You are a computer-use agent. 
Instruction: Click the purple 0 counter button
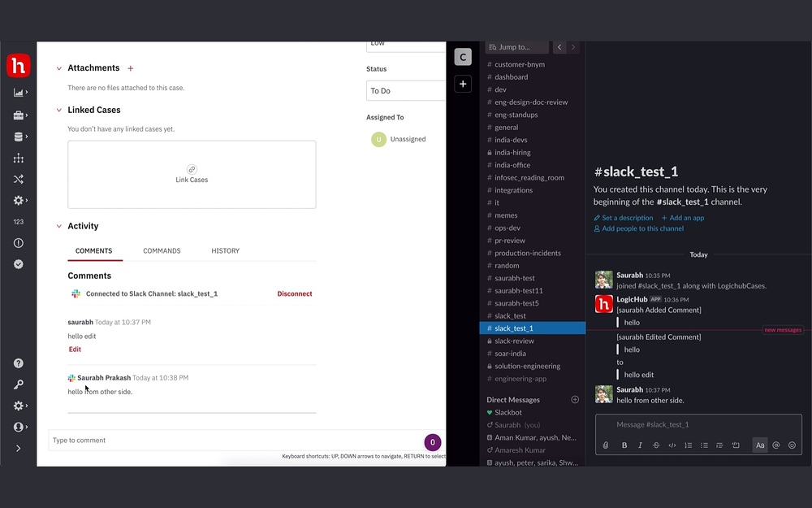433,442
